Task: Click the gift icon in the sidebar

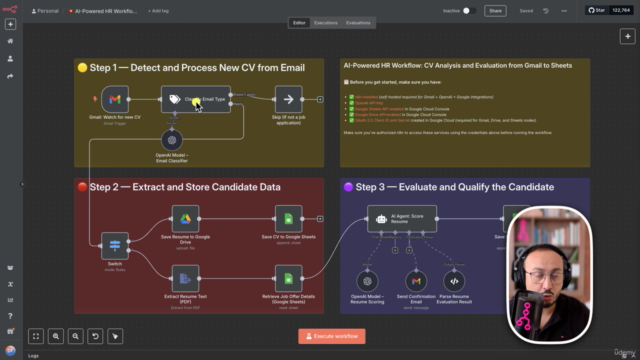Action: tap(10, 331)
